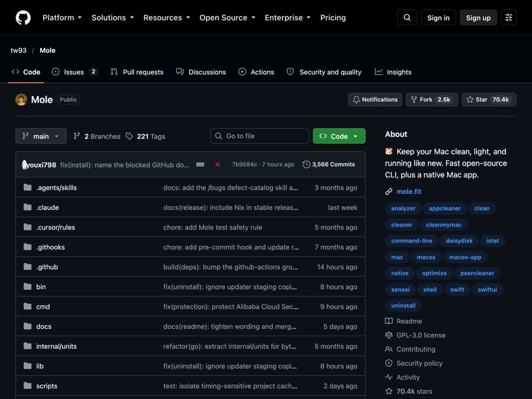
Task: Switch to the Pull requests tab
Action: [137, 72]
